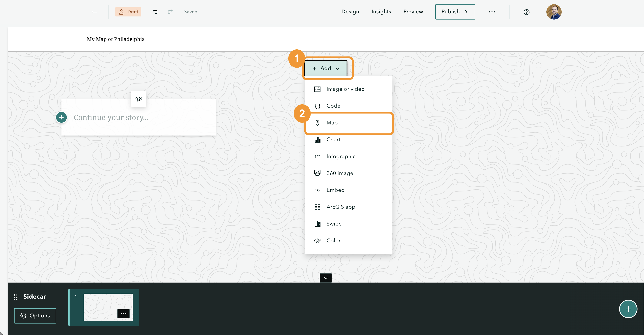Select Swipe from the Add menu
The height and width of the screenshot is (335, 644).
pos(348,224)
